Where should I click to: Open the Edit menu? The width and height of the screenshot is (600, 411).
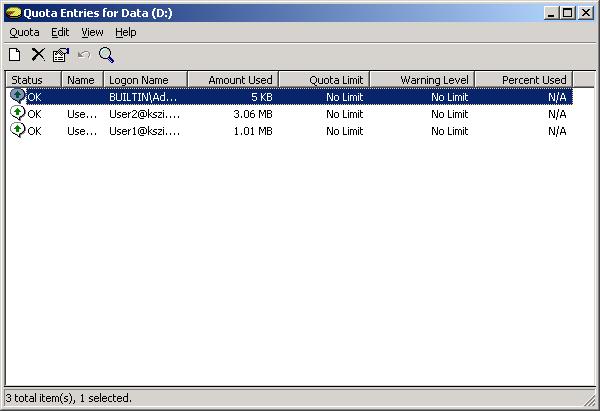60,32
